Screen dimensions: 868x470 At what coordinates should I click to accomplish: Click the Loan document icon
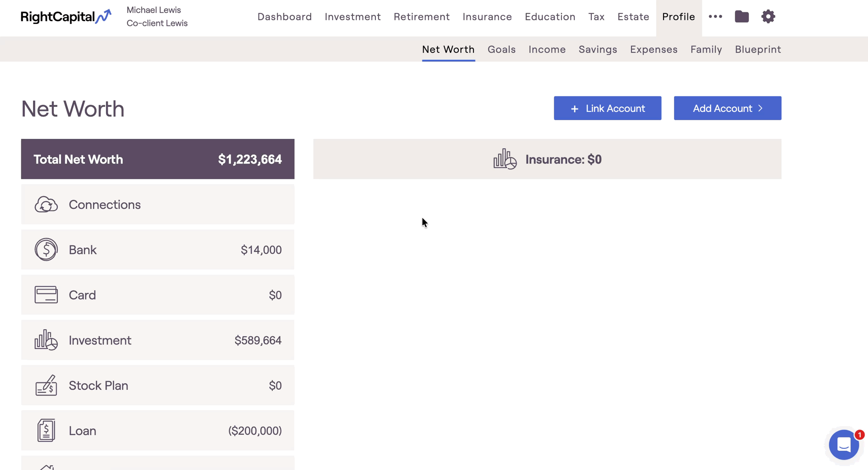point(46,431)
